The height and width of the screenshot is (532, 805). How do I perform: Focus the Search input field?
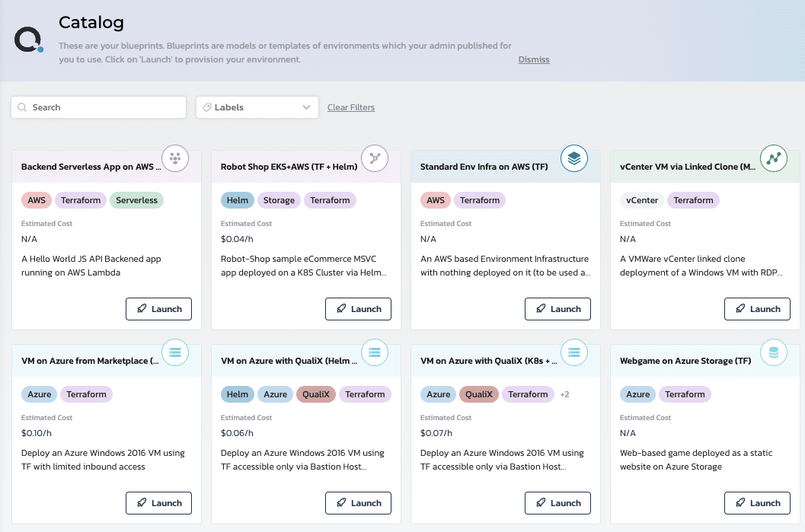[x=98, y=107]
